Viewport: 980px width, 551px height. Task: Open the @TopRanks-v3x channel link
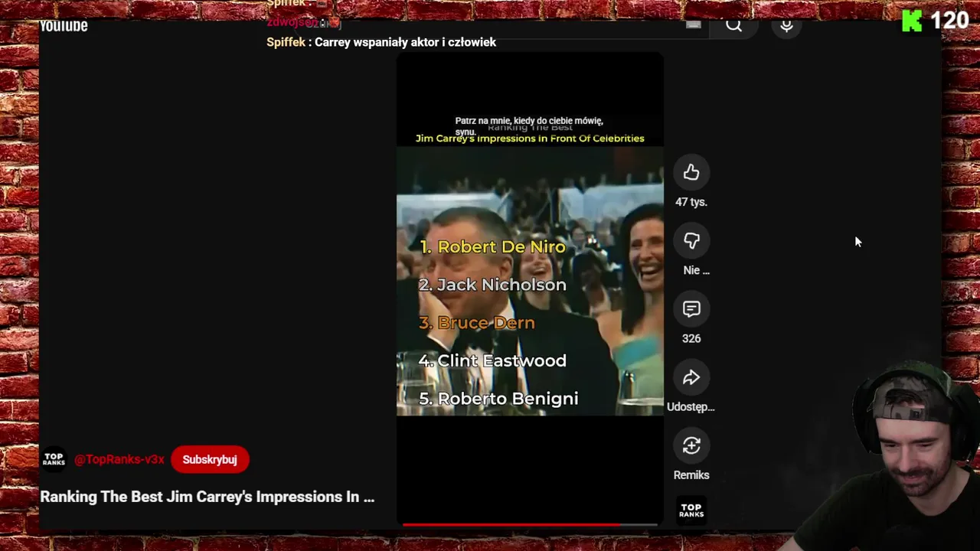[119, 459]
